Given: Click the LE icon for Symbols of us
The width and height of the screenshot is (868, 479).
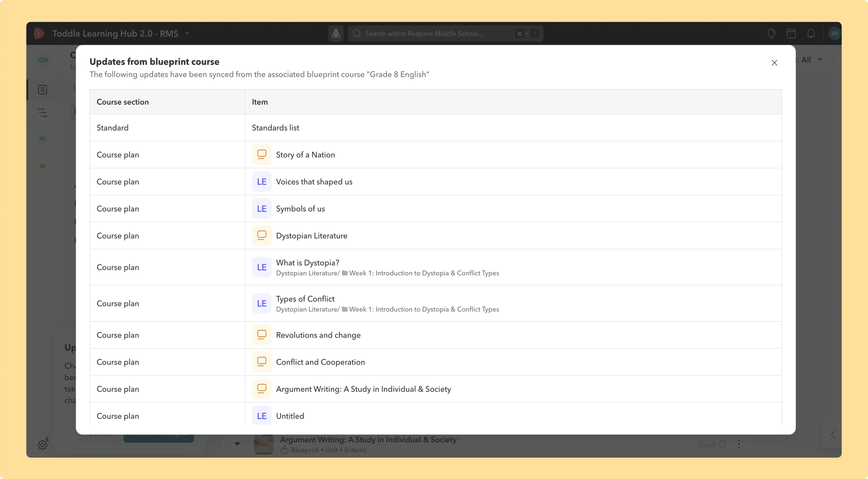Looking at the screenshot, I should click(262, 209).
